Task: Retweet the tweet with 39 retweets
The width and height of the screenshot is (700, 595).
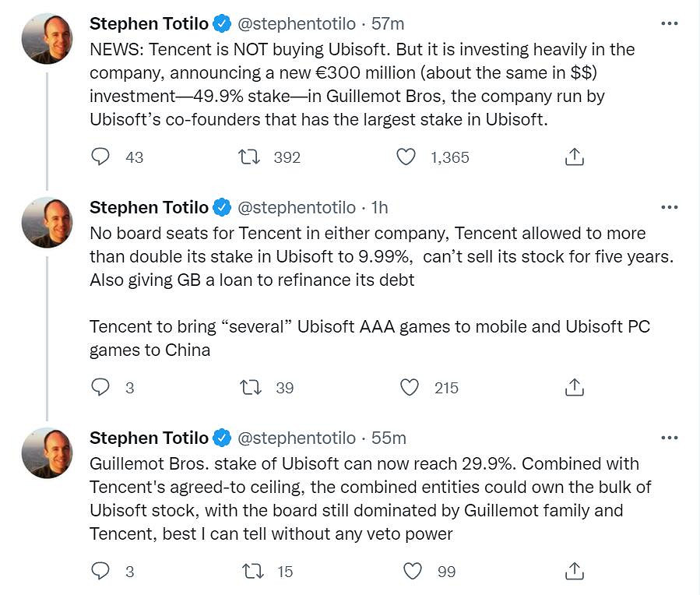Action: point(250,387)
